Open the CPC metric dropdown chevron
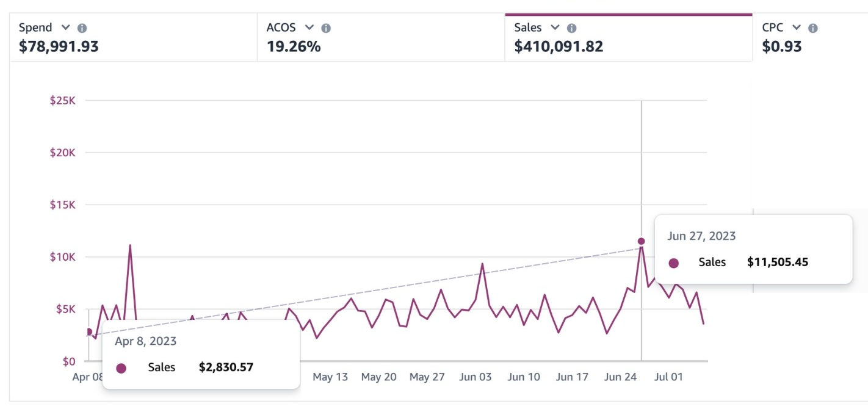 [x=796, y=27]
